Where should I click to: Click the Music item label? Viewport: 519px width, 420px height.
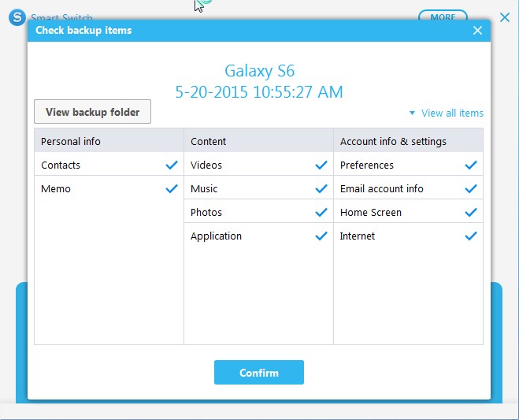click(x=204, y=188)
